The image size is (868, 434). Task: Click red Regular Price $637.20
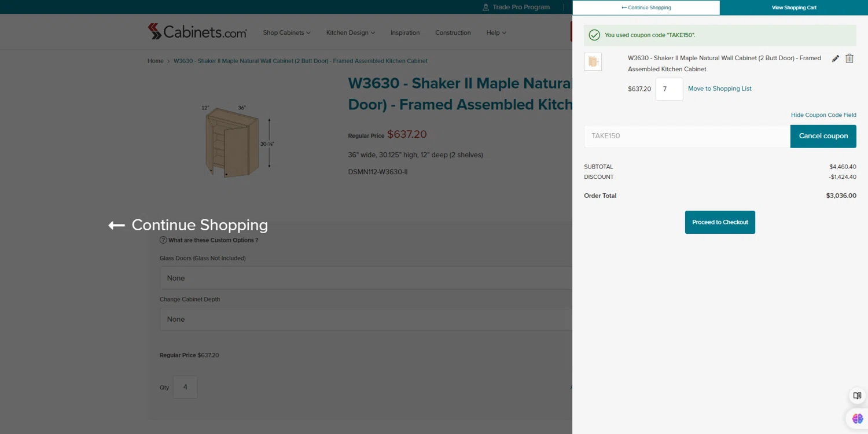tap(407, 134)
